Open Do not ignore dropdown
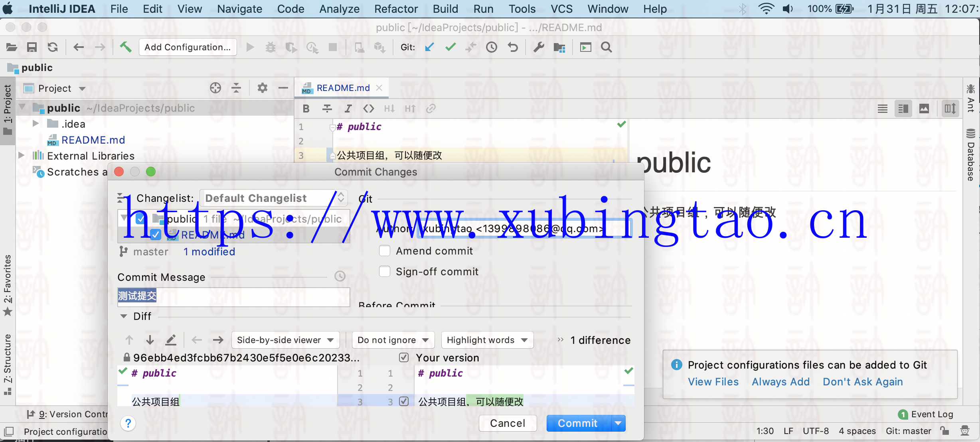Screen dimensions: 980x442 (393, 340)
